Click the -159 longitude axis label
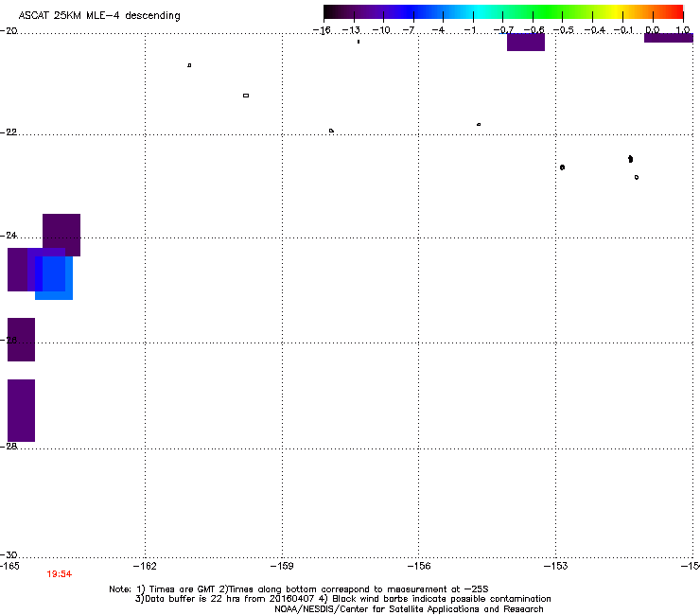 (x=282, y=566)
